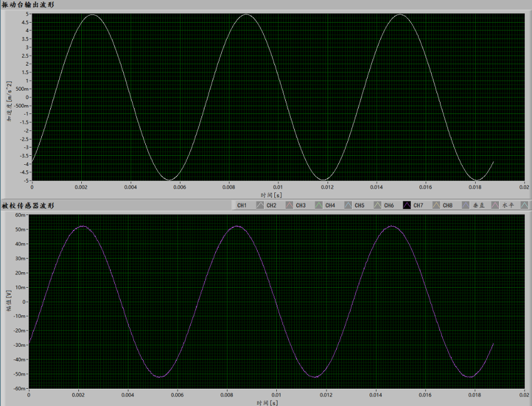
Task: Click the orange waveform icon after CH7
Action: pos(436,205)
